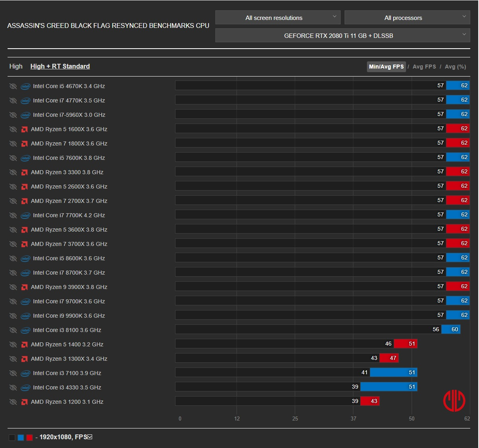Expand the 1920x1080 FPS legend arrow

pyautogui.click(x=90, y=437)
